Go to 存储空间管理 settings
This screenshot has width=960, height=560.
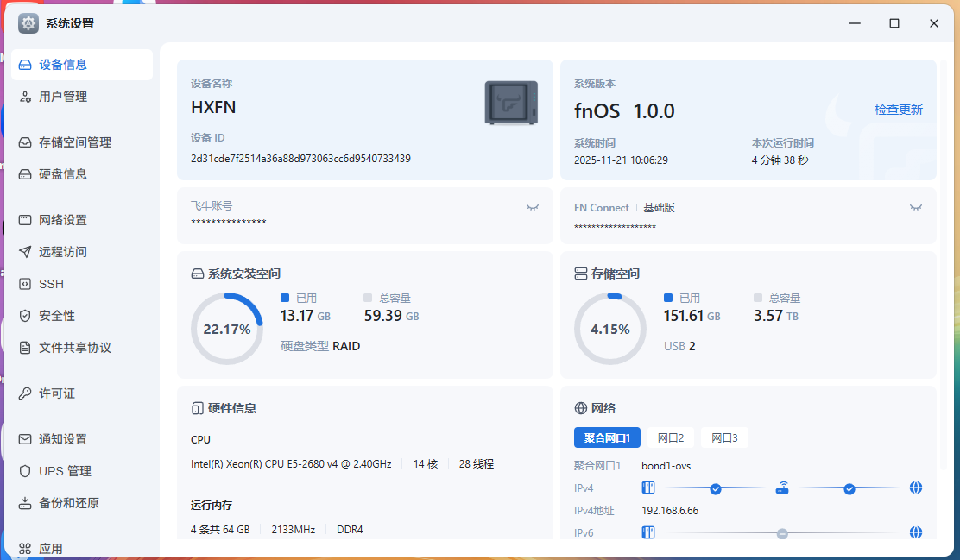coord(81,142)
